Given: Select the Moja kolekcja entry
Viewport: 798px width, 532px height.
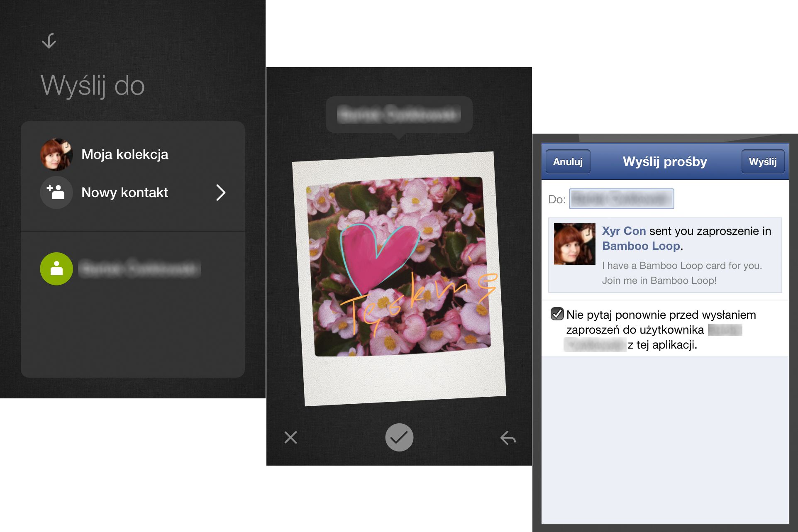Looking at the screenshot, I should click(124, 154).
